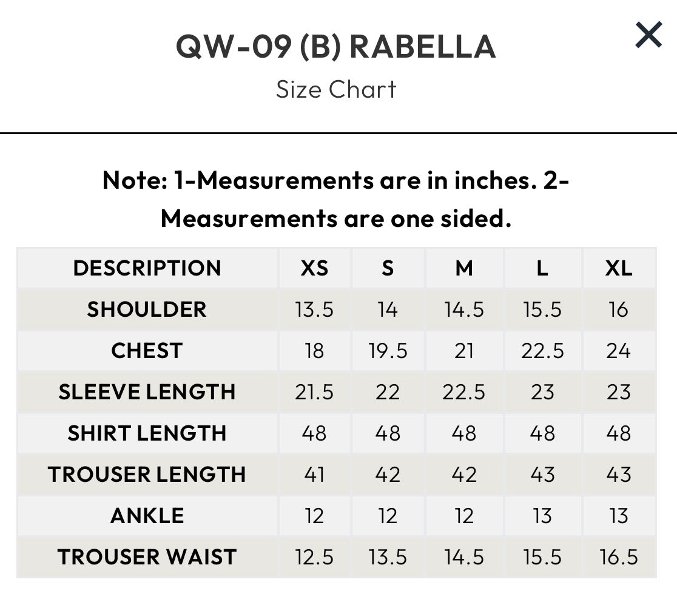Click the trouser waist value for XS
The image size is (677, 616).
(314, 557)
